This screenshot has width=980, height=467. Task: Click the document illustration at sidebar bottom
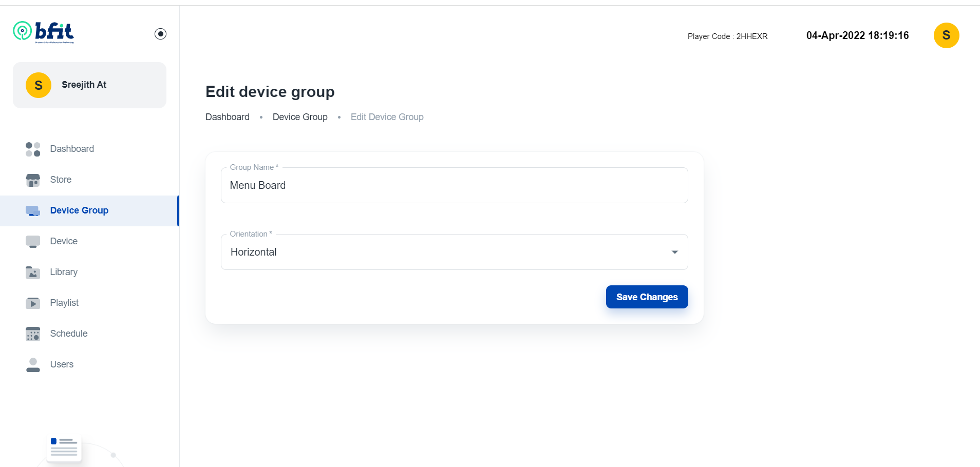pyautogui.click(x=64, y=448)
